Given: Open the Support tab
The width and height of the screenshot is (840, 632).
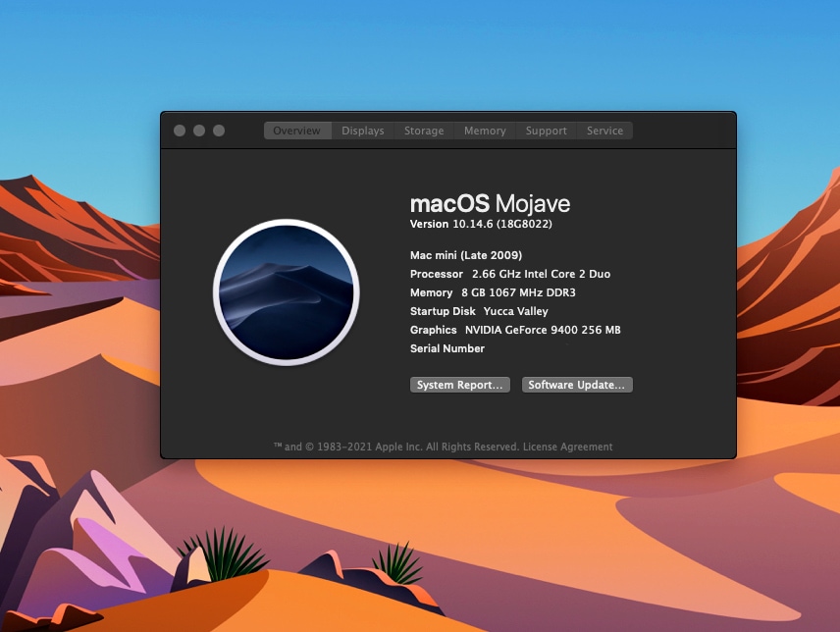Looking at the screenshot, I should [x=546, y=131].
